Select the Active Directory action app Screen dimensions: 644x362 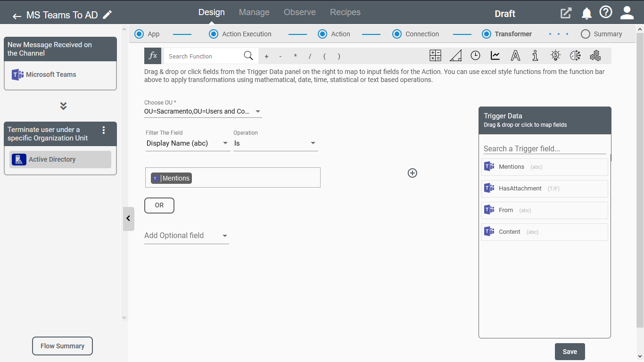[60, 159]
